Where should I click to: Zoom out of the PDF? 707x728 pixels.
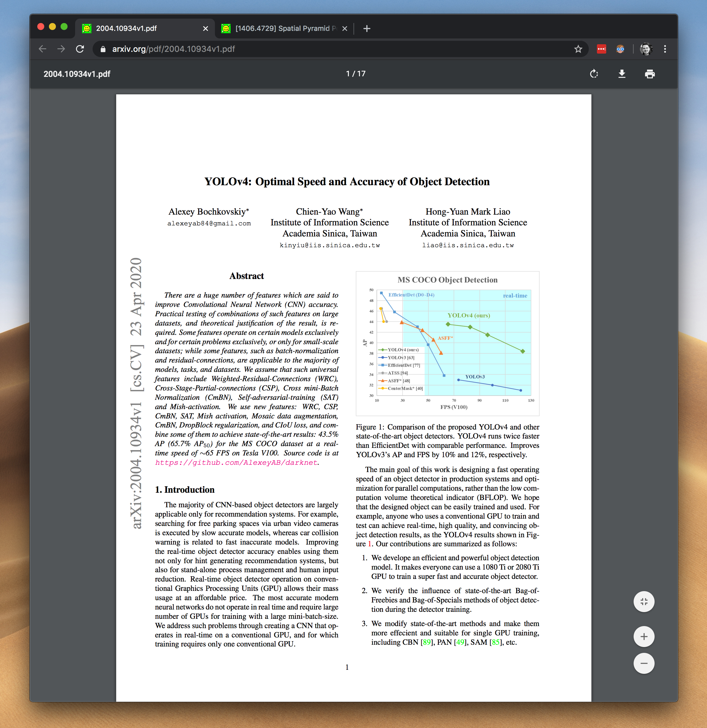644,663
